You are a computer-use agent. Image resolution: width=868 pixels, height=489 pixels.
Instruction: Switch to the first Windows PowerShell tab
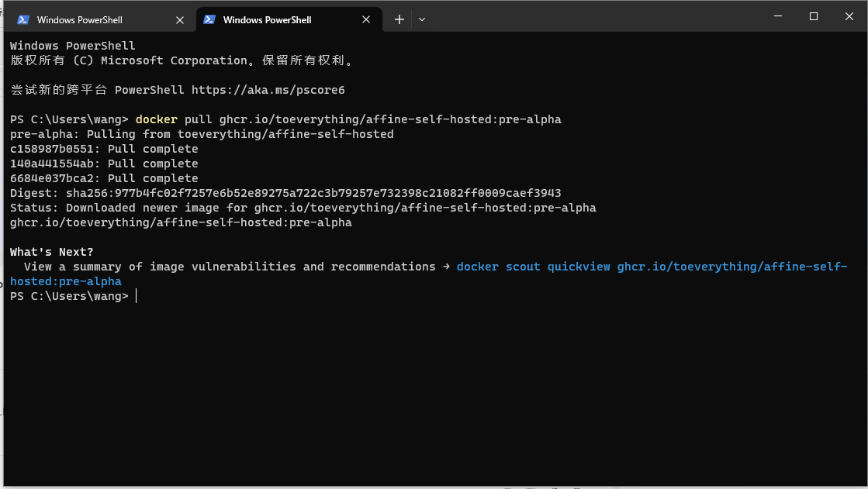pos(99,20)
